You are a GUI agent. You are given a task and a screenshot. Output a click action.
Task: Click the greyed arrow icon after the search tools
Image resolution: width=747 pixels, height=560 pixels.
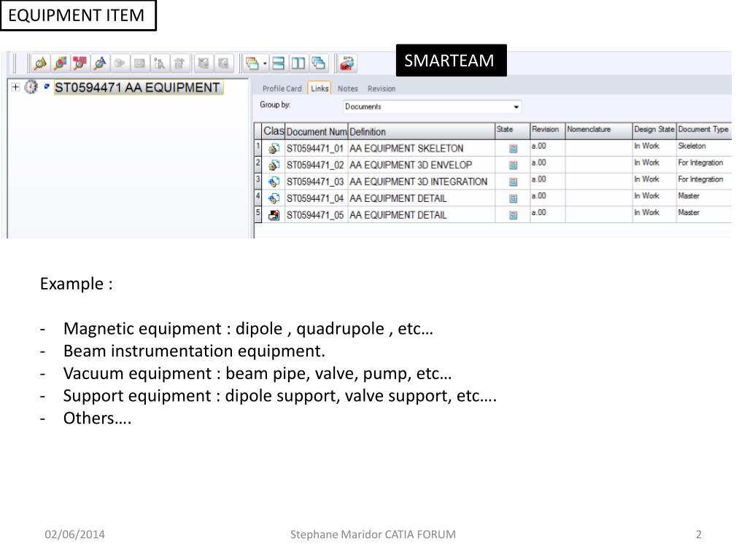(x=120, y=63)
